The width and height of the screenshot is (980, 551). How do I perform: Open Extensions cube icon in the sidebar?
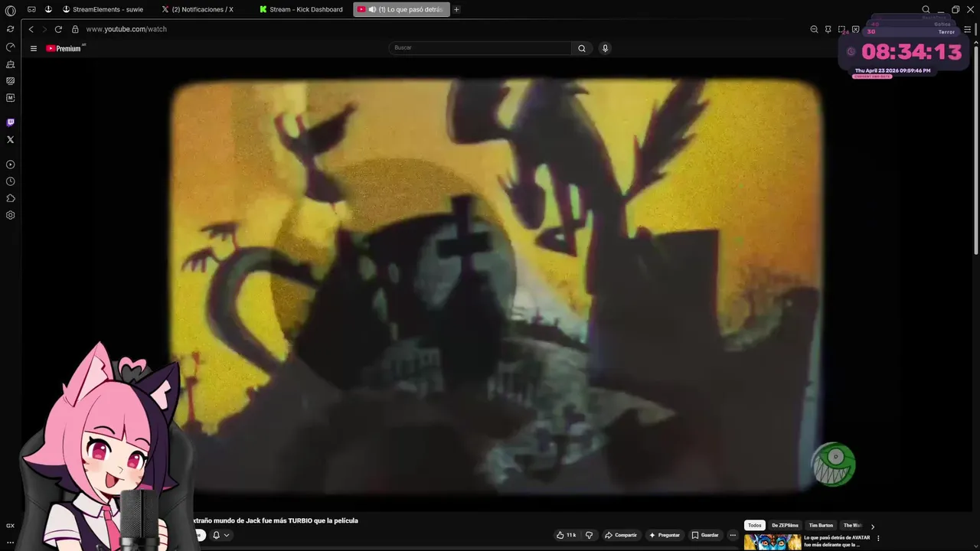(x=10, y=198)
